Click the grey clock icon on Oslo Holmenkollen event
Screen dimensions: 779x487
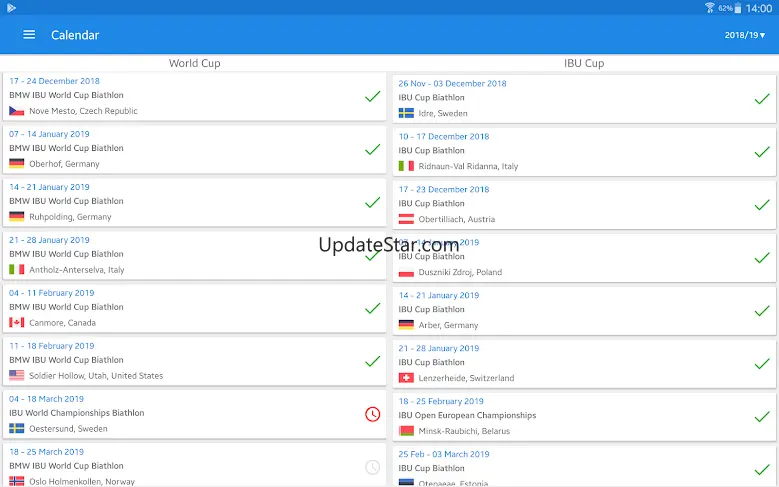coord(373,467)
